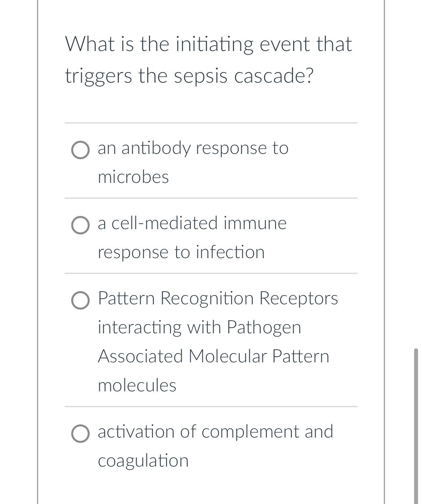Image resolution: width=422 pixels, height=504 pixels.
Task: Click the text 'an antibody response to microbes'
Action: [193, 149]
